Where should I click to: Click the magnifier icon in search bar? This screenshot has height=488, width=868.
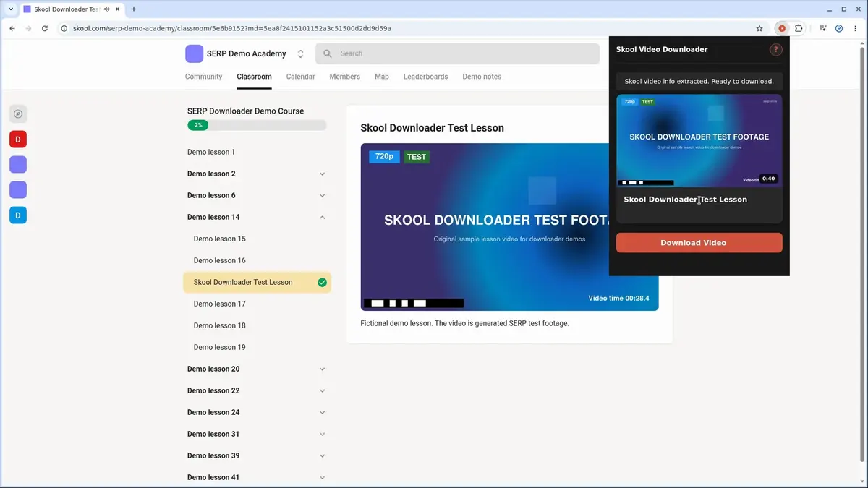[x=328, y=53]
